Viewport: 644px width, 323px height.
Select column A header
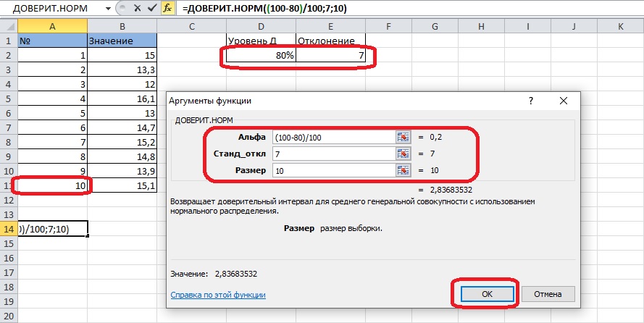pyautogui.click(x=53, y=26)
